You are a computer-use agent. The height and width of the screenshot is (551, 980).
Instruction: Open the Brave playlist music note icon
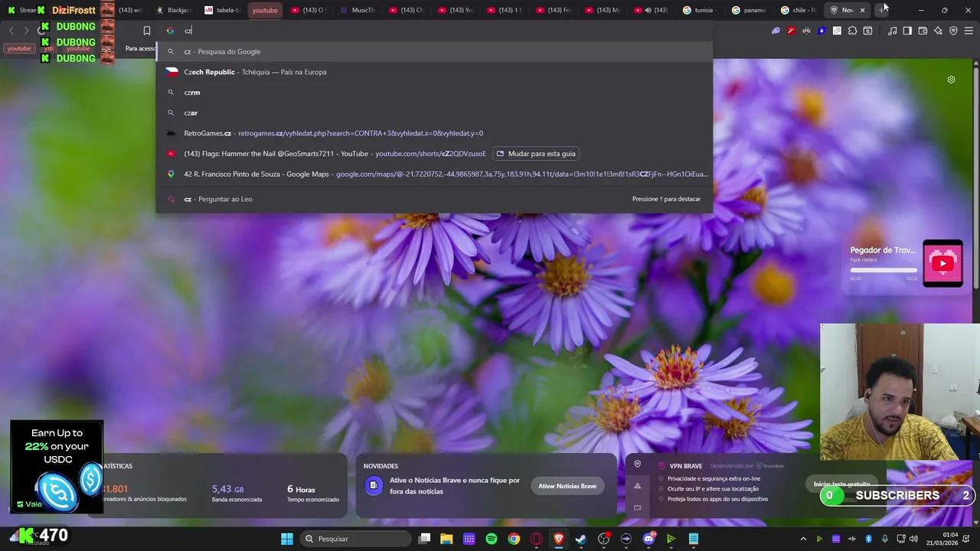pos(892,31)
